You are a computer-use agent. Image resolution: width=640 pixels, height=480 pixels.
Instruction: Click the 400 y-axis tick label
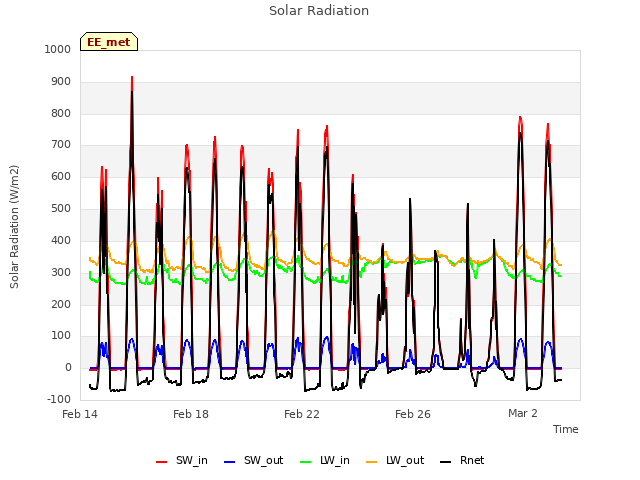61,240
